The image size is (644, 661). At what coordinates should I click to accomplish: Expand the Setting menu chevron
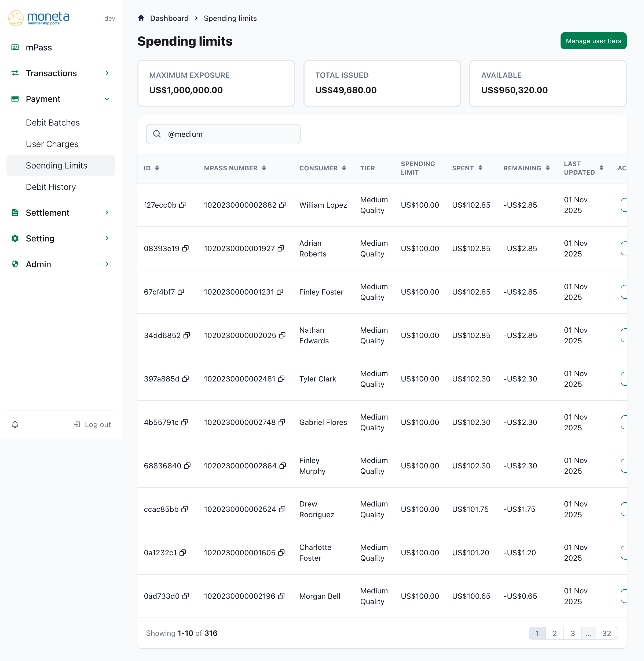pyautogui.click(x=107, y=238)
